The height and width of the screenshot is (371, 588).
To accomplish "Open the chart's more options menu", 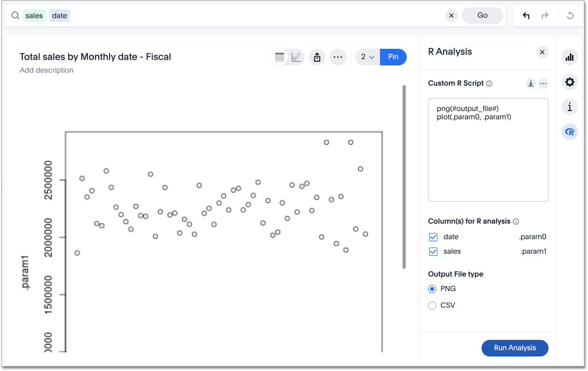I will [x=338, y=57].
